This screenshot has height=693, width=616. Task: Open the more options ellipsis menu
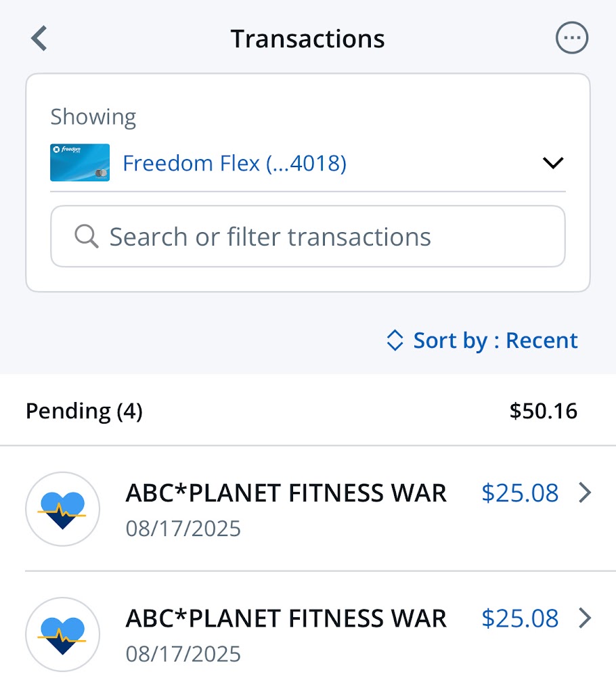[572, 39]
